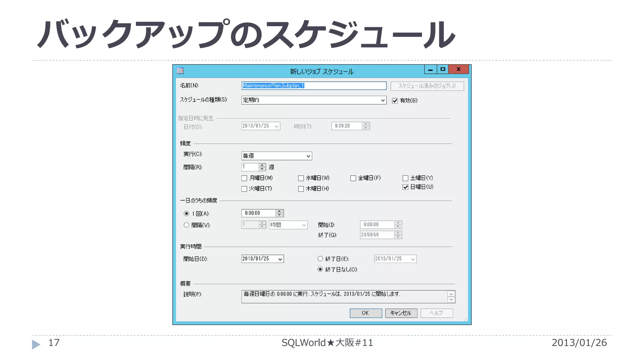
Task: Adjust the 開始(I) time spinner
Action: click(398, 225)
